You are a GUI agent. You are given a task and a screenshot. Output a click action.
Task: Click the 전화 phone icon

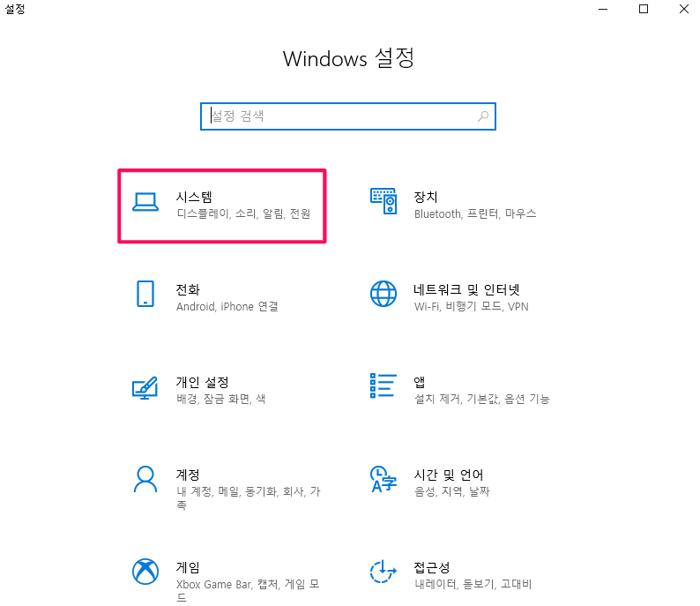tap(145, 294)
